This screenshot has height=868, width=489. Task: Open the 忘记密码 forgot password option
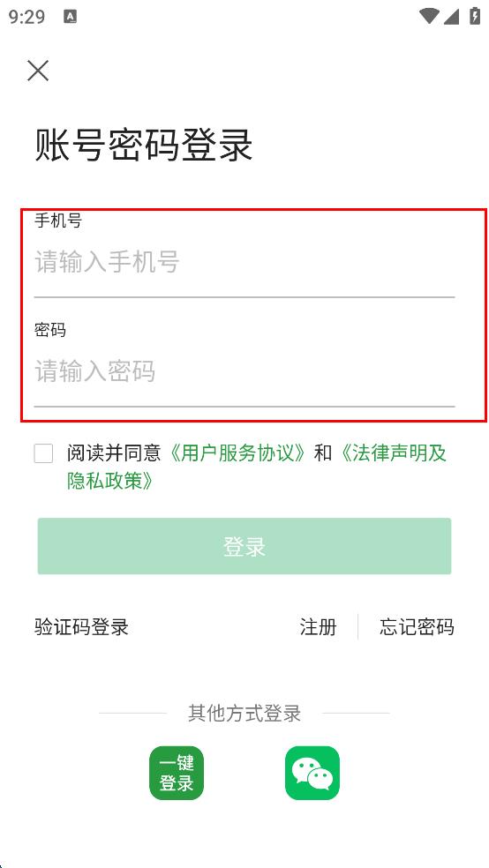point(417,627)
